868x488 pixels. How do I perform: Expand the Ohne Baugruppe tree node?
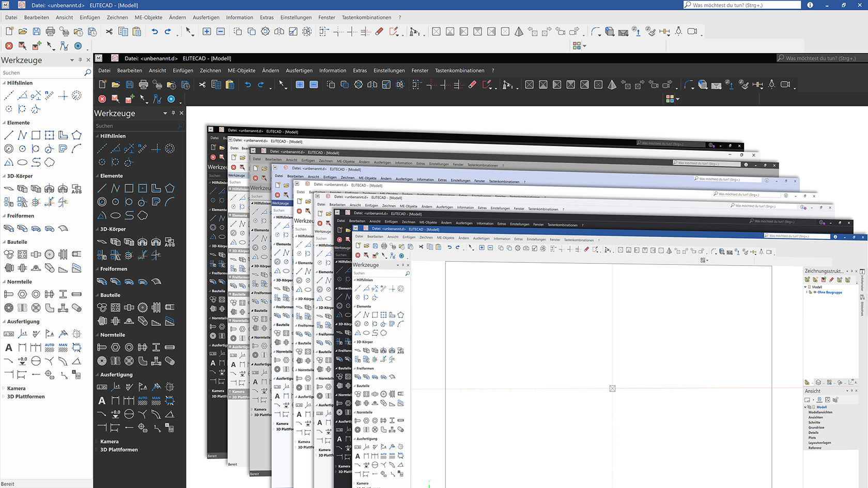click(x=807, y=292)
